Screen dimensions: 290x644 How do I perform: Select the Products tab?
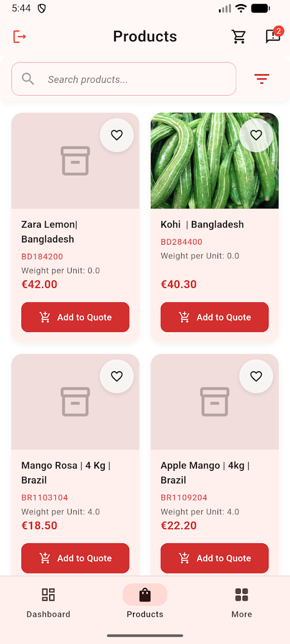pyautogui.click(x=145, y=602)
